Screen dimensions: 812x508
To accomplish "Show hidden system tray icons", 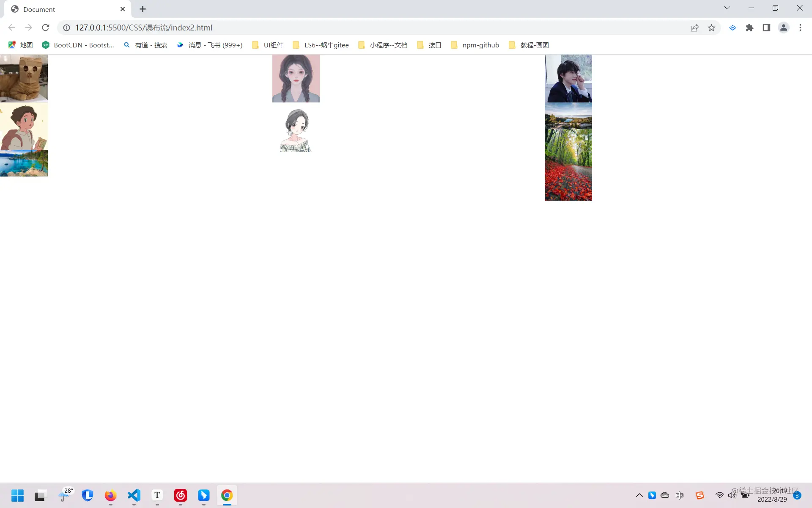I will tap(639, 495).
